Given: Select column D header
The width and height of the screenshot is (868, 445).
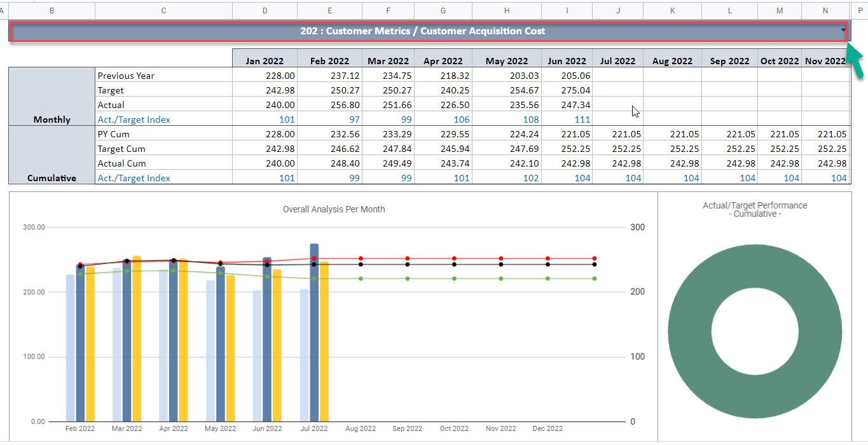Looking at the screenshot, I should point(265,10).
